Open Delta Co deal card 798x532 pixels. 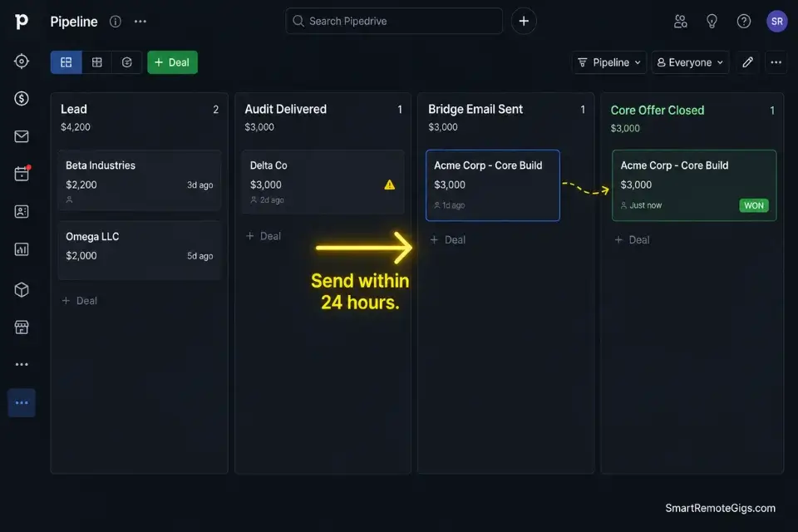coord(323,182)
